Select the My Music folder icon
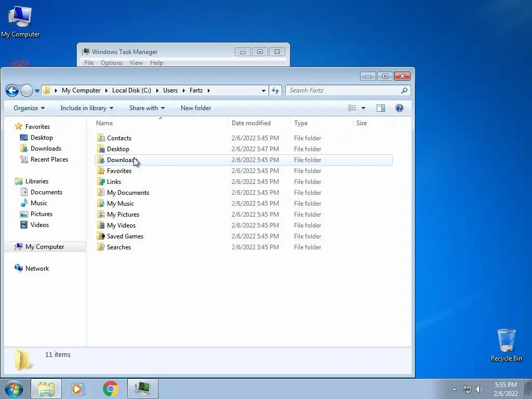Viewport: 532px width, 399px height. 101,203
